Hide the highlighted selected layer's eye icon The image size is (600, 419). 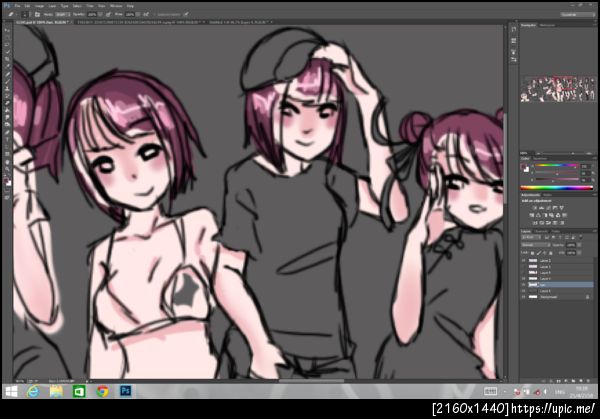(x=523, y=285)
